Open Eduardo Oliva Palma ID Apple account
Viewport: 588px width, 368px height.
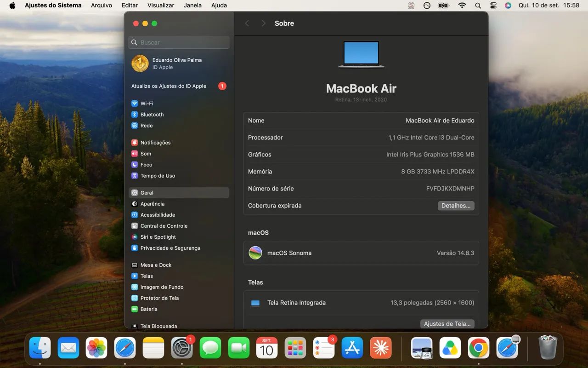pos(179,63)
